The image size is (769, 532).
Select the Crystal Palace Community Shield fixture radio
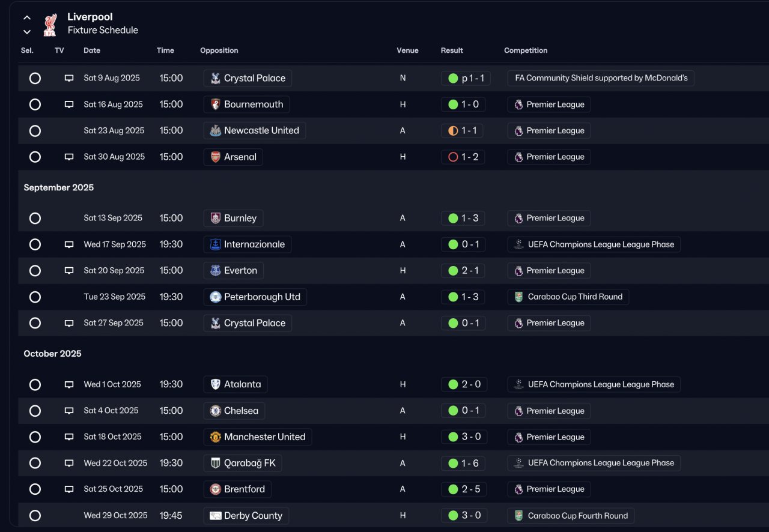coord(35,78)
